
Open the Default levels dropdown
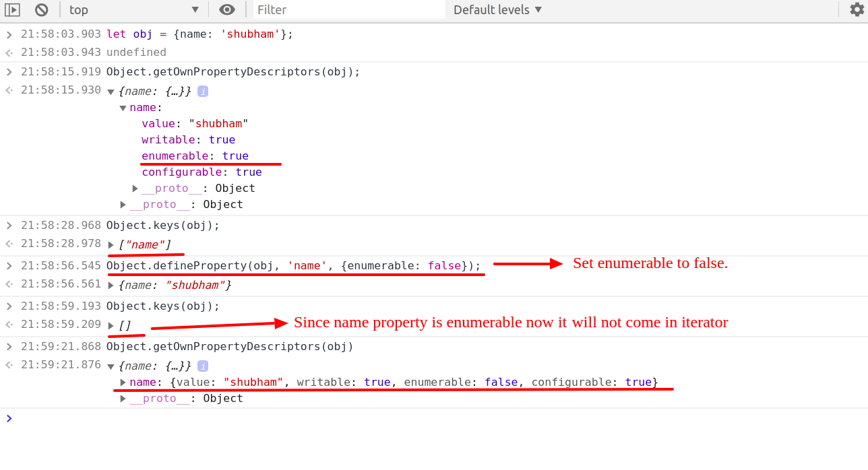[497, 9]
